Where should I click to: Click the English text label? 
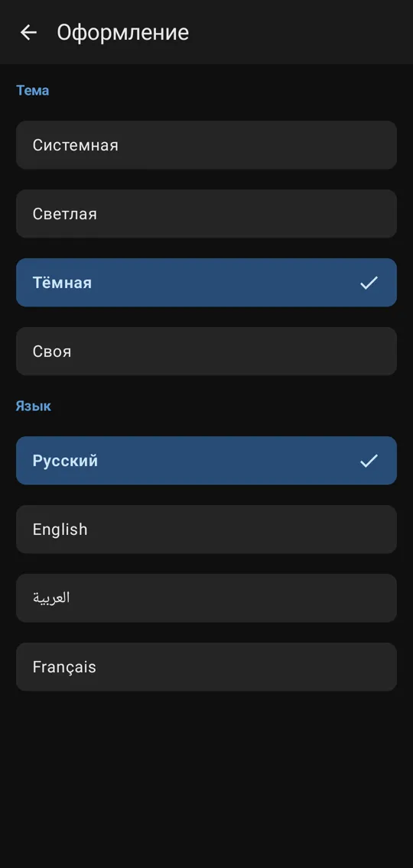click(60, 530)
